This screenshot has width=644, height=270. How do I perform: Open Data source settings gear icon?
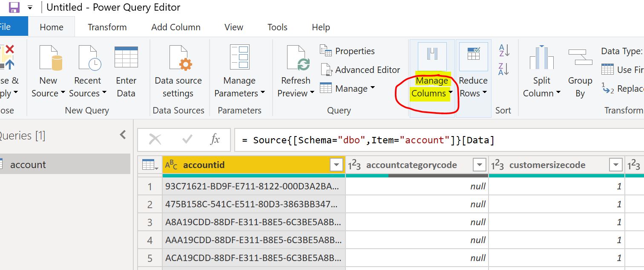pos(180,58)
